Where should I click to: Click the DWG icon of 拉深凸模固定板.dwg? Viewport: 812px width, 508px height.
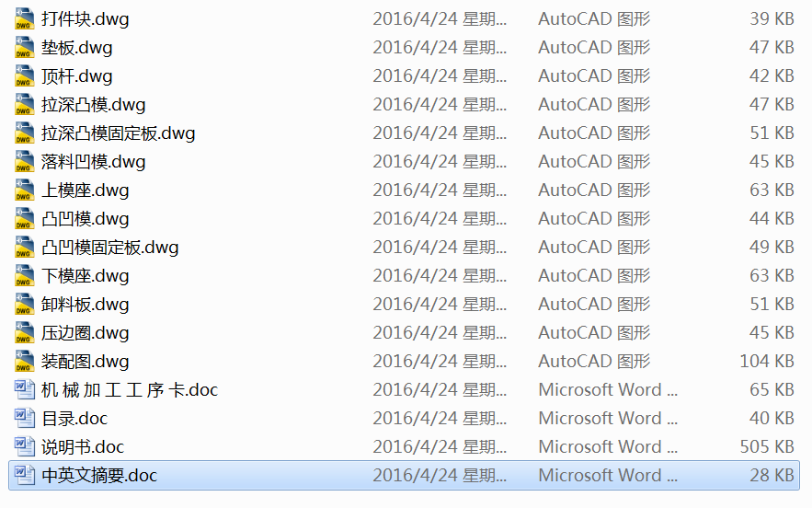click(x=24, y=133)
